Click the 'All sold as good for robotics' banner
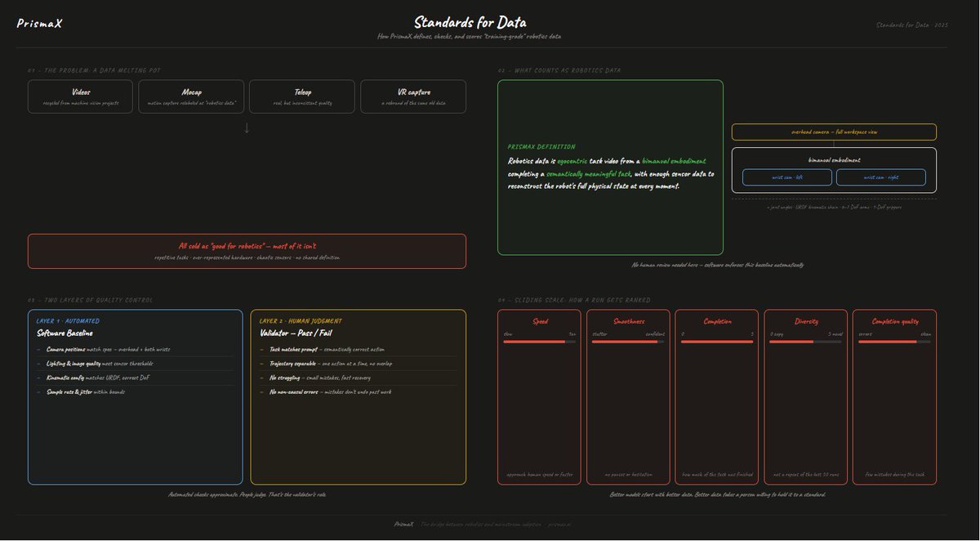Screen dimensions: 980x541 point(247,251)
